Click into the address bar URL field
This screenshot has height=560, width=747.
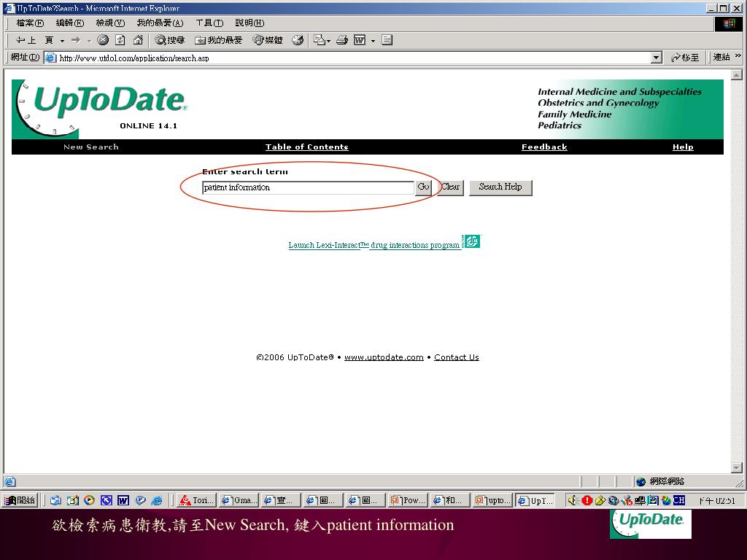(352, 58)
